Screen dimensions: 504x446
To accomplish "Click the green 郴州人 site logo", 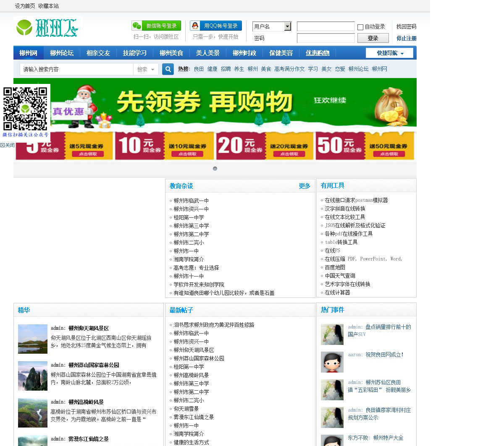I will click(x=47, y=28).
